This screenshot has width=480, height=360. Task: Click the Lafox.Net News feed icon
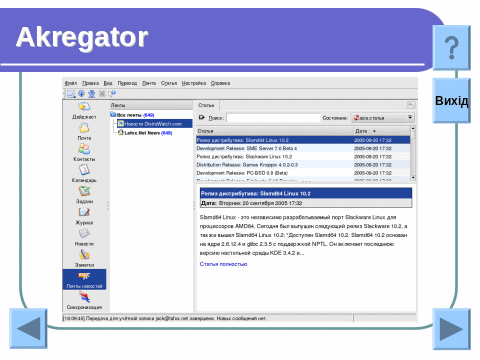121,133
